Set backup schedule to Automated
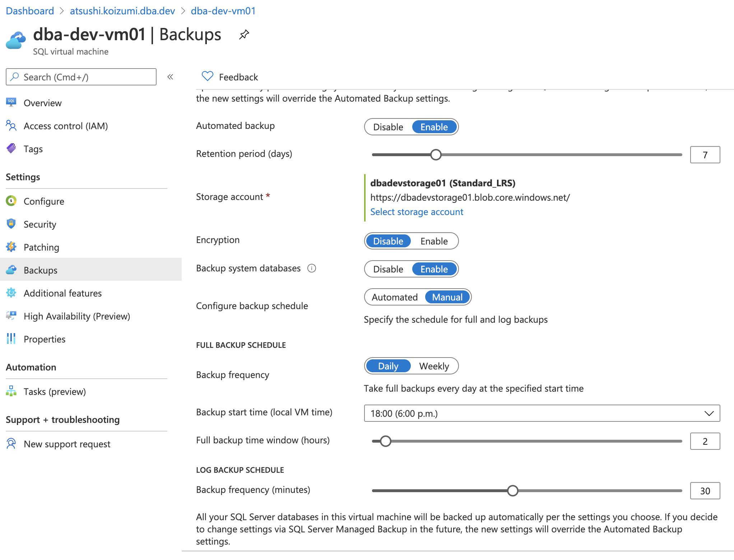The image size is (734, 560). tap(395, 297)
